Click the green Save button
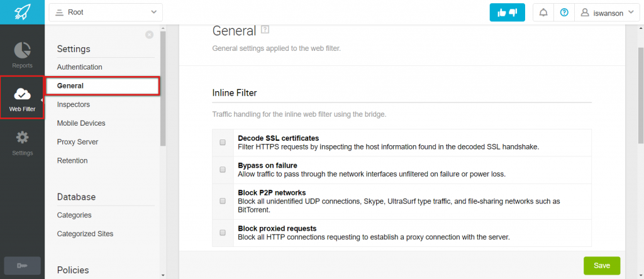The image size is (644, 279). tap(601, 266)
